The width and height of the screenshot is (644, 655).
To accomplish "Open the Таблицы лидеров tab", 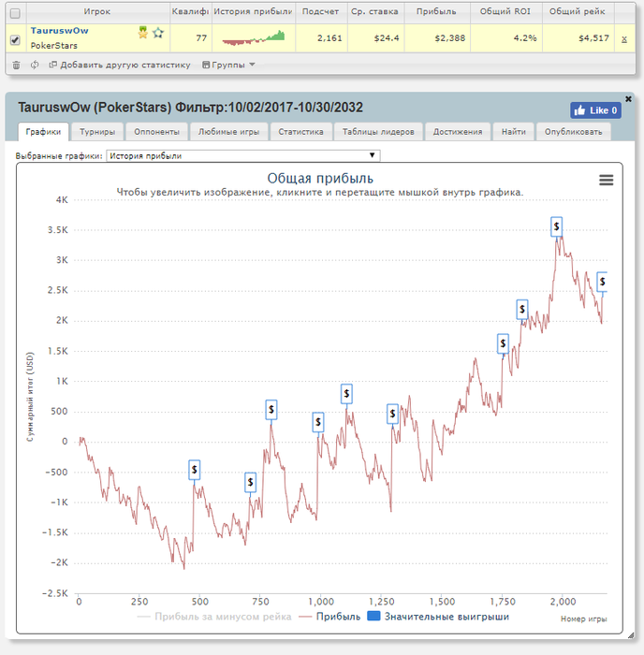I will [378, 132].
